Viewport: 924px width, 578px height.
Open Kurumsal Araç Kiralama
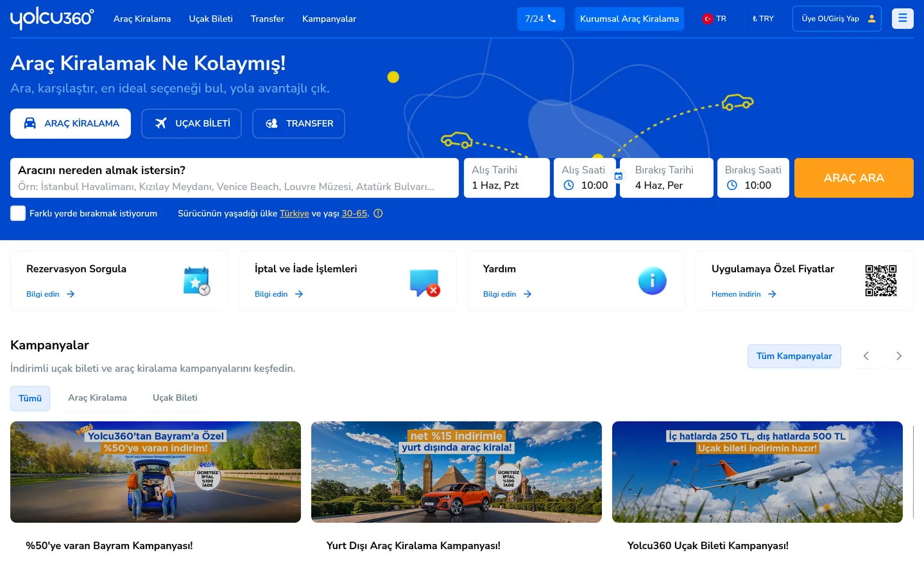tap(629, 19)
